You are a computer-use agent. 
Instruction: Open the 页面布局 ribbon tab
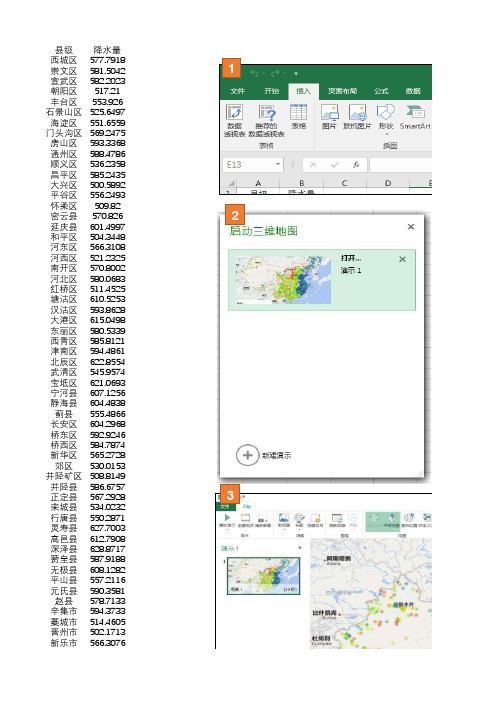pyautogui.click(x=342, y=91)
